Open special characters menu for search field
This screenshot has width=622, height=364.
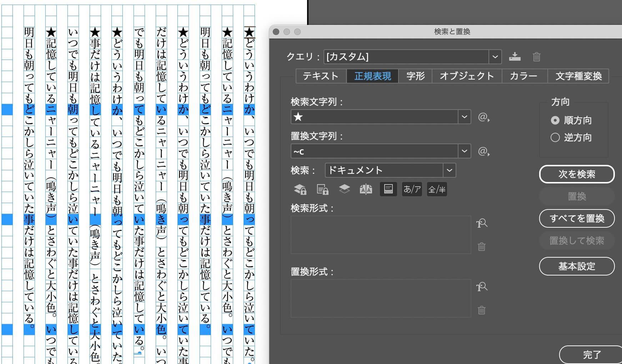pos(484,117)
